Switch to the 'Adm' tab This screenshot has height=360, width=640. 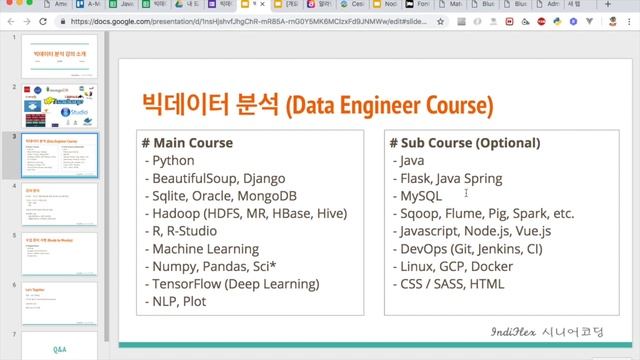549,4
